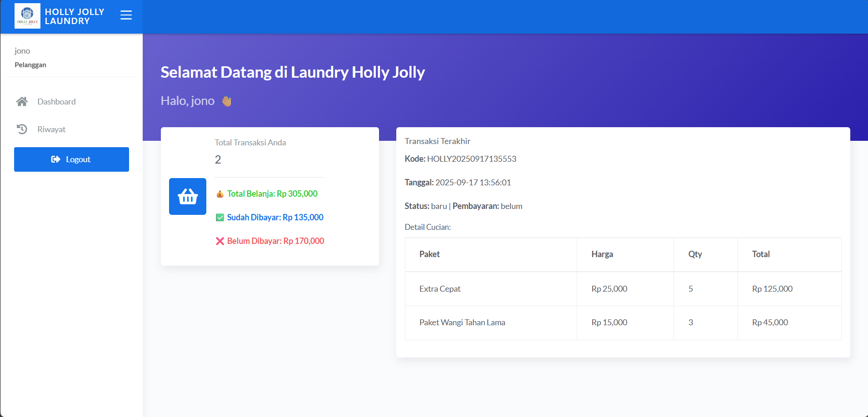
Task: Toggle the sidebar with the hamburger menu icon
Action: click(x=126, y=15)
